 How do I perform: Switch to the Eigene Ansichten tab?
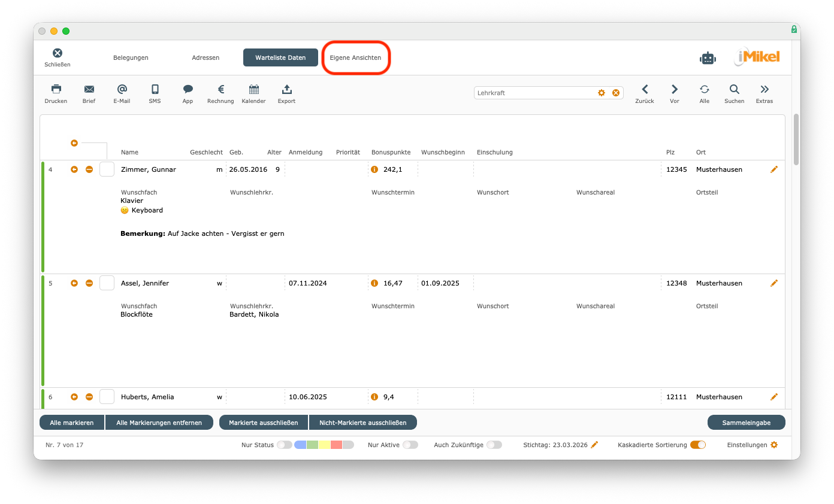[355, 58]
